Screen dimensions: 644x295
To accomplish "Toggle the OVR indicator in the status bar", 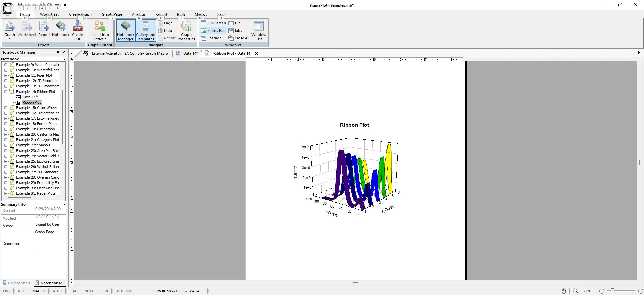I will (x=7, y=291).
